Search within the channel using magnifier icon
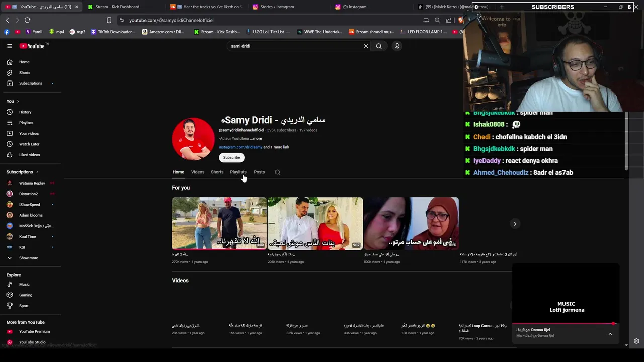The height and width of the screenshot is (362, 644). 277,172
